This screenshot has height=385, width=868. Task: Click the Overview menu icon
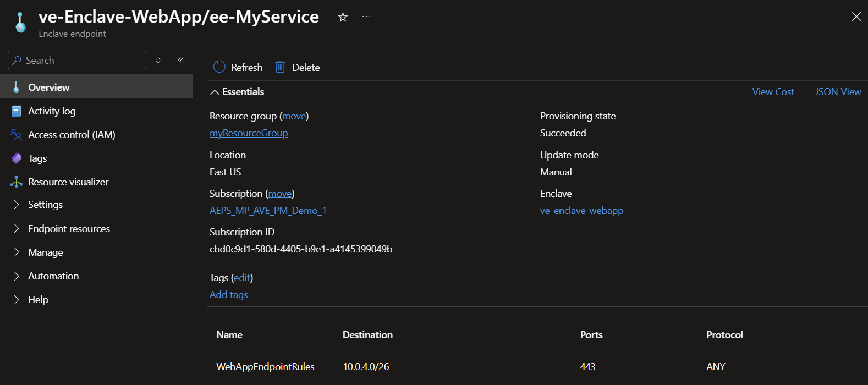pyautogui.click(x=17, y=87)
